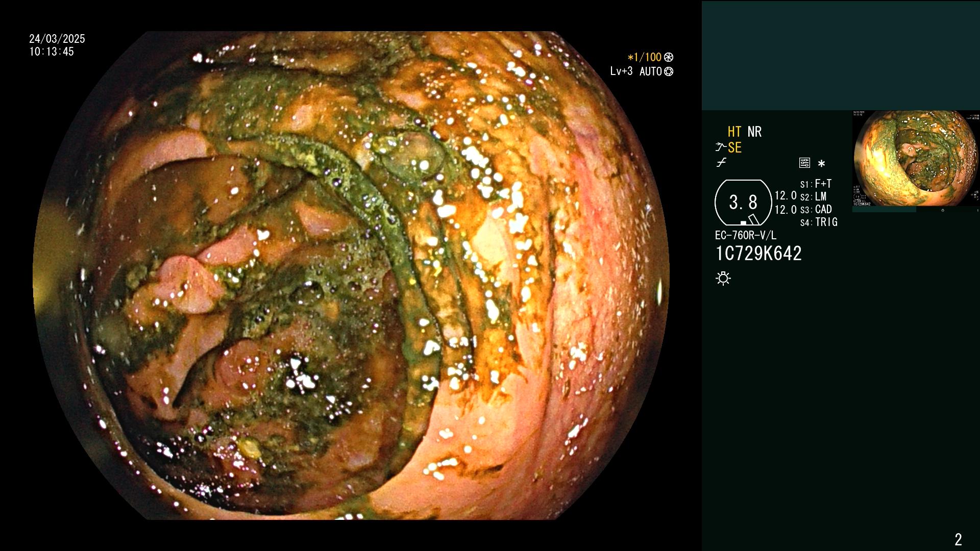Screen dimensions: 980x551
Task: Click the time 10:13:45
Action: point(52,52)
